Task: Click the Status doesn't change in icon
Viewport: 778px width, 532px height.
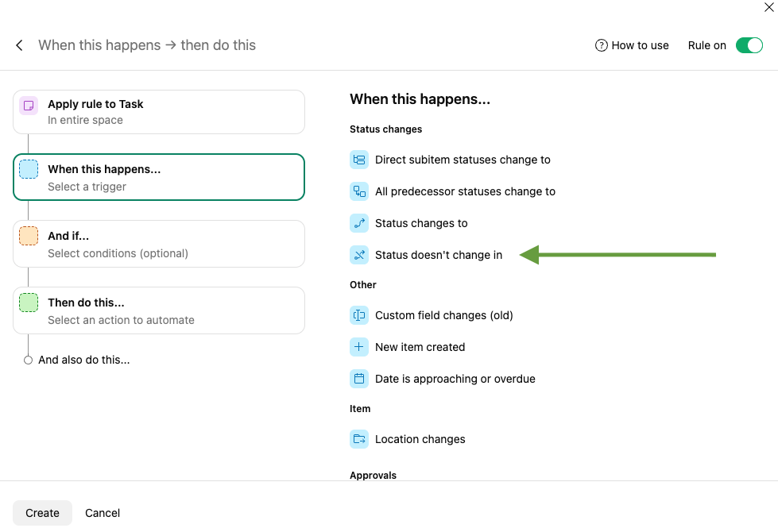Action: tap(359, 255)
